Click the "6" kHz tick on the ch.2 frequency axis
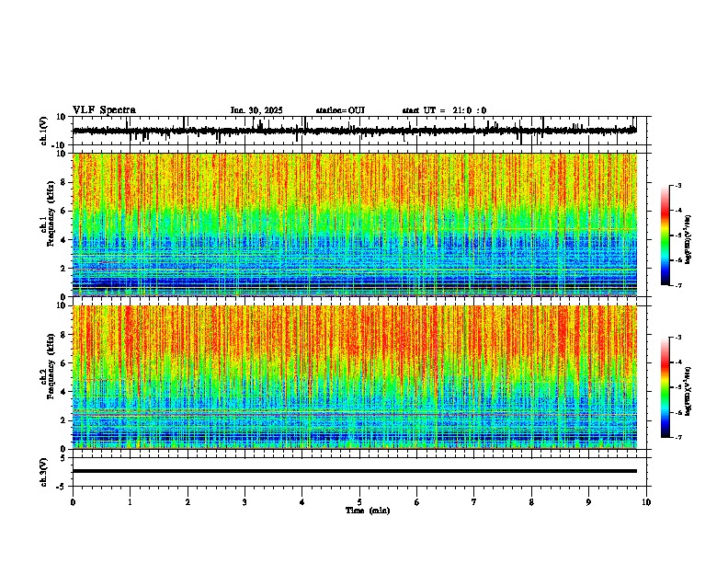Image resolution: width=728 pixels, height=563 pixels. click(x=63, y=363)
